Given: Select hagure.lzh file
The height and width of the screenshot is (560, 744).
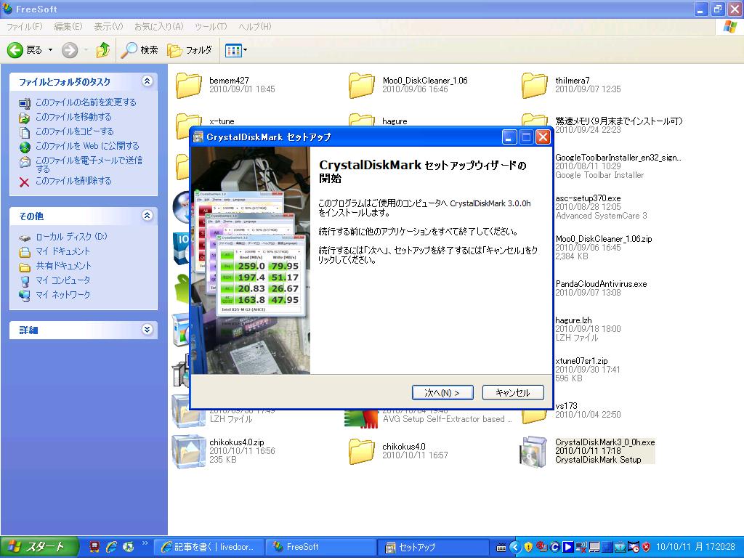Looking at the screenshot, I should coord(573,320).
